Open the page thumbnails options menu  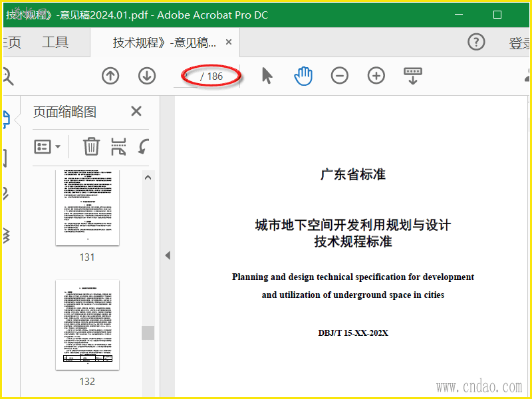47,147
